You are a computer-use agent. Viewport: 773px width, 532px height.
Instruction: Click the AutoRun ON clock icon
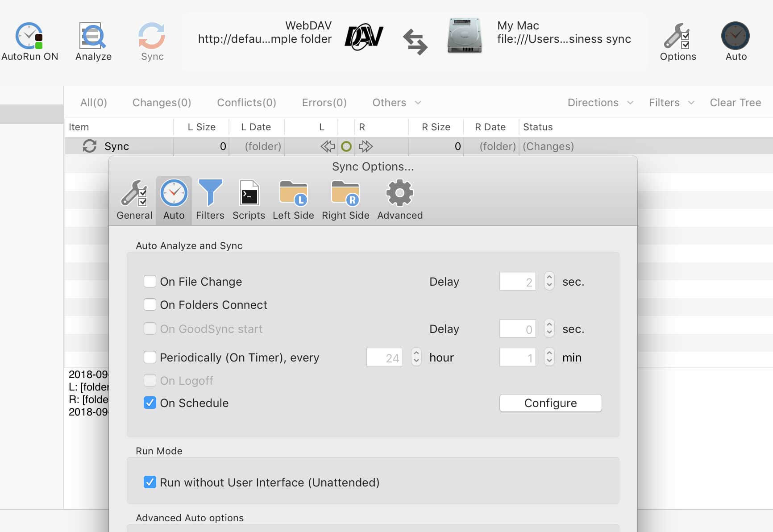(29, 36)
